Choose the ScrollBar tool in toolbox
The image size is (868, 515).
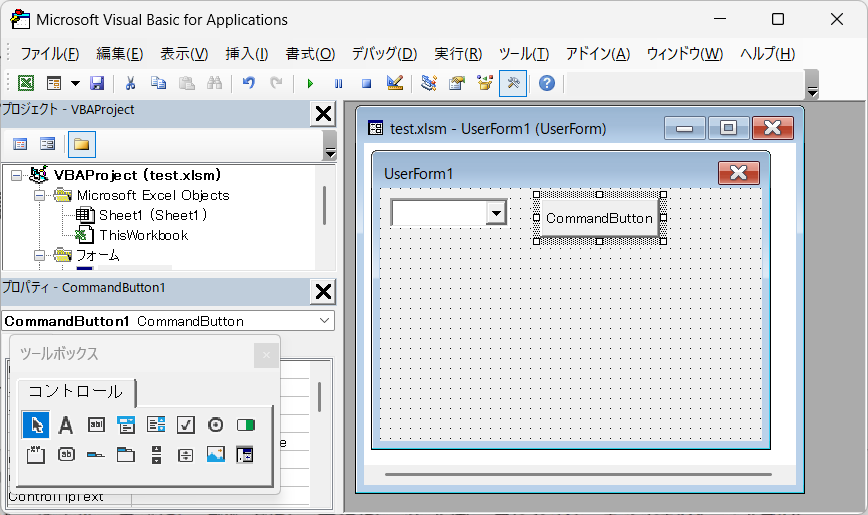[156, 455]
